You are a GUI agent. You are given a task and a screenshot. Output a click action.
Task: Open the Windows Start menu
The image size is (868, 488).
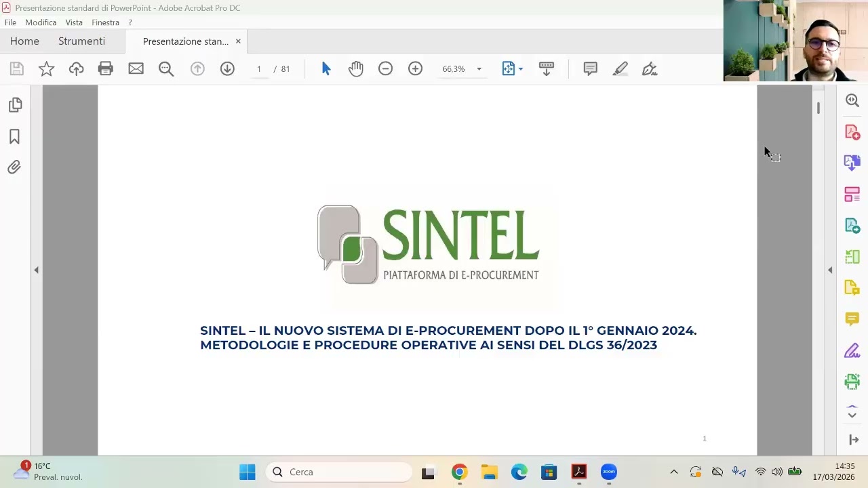(x=248, y=472)
